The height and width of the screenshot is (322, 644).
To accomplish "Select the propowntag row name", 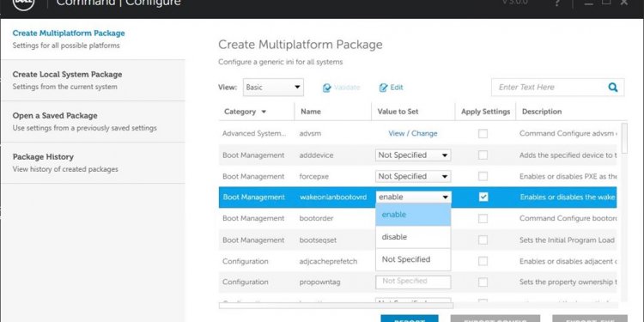I will pyautogui.click(x=319, y=283).
